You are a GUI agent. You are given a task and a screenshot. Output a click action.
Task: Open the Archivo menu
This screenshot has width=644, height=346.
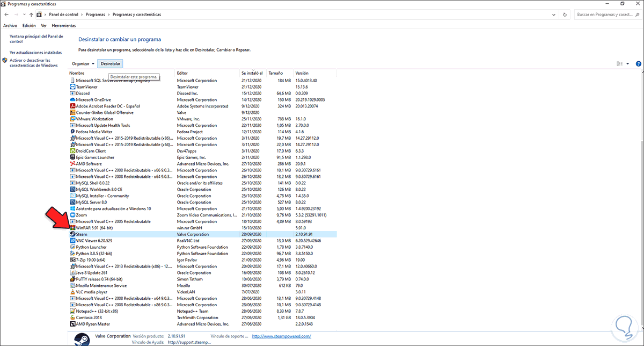tap(10, 25)
